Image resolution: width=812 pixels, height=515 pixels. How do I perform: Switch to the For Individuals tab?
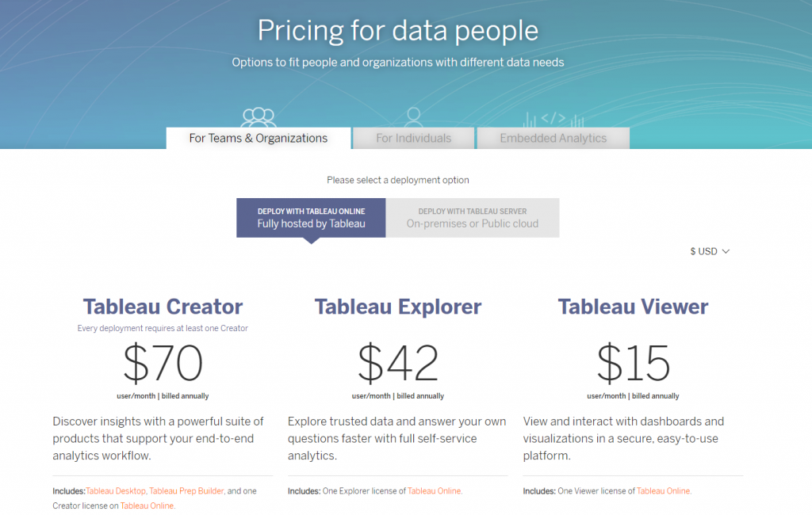point(413,138)
